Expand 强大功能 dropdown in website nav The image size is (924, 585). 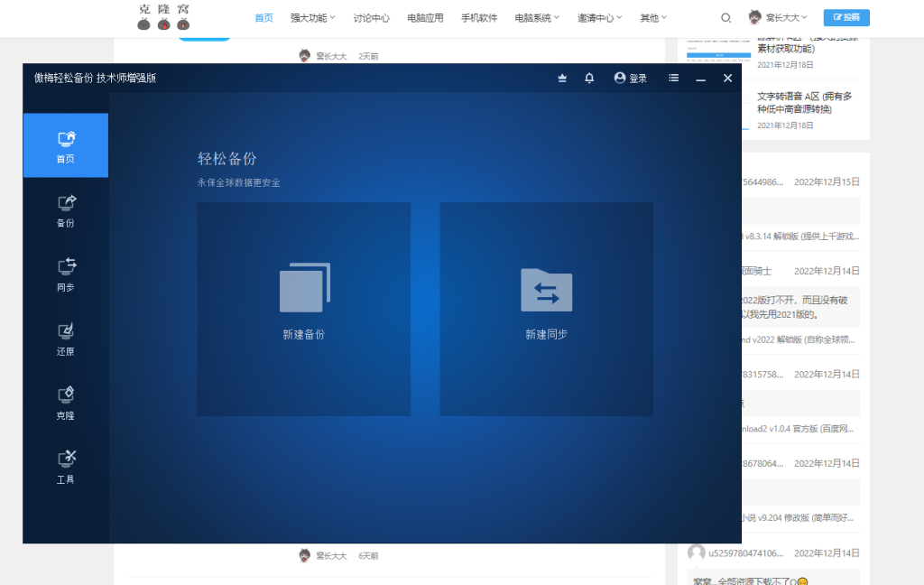(312, 18)
